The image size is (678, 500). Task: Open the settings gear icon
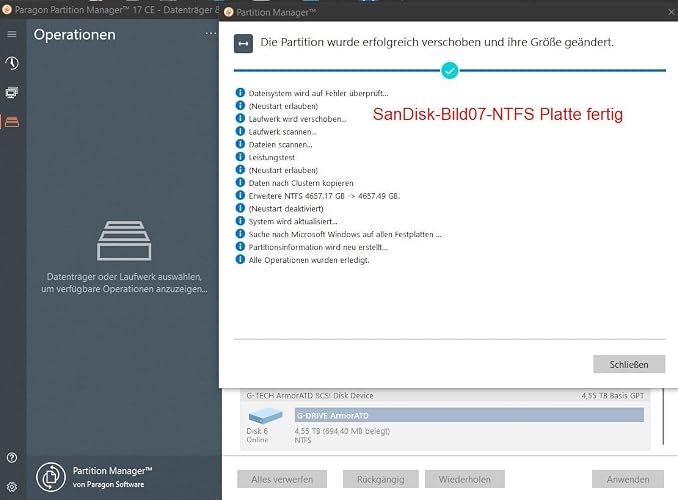12,487
